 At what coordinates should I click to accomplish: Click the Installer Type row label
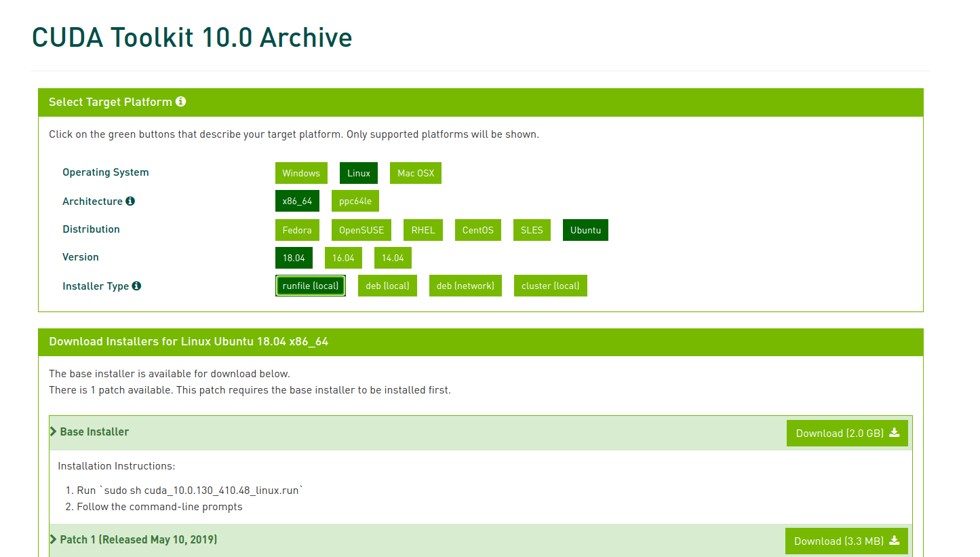[96, 286]
